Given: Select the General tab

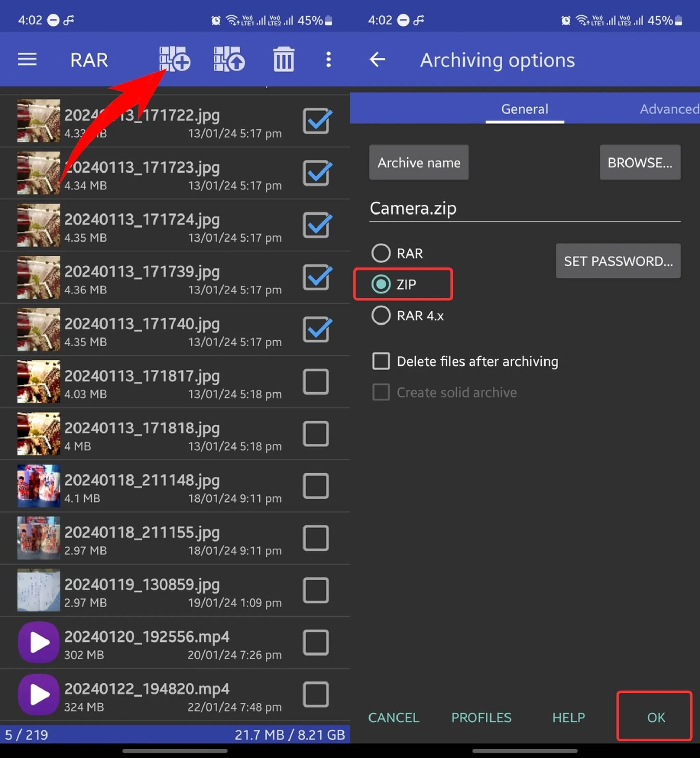Looking at the screenshot, I should [525, 109].
